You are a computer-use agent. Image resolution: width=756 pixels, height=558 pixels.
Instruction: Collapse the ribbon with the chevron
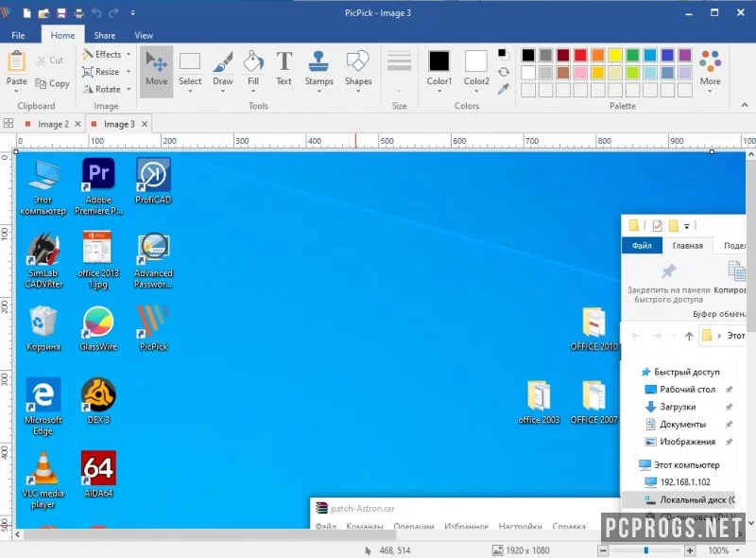coord(745,105)
